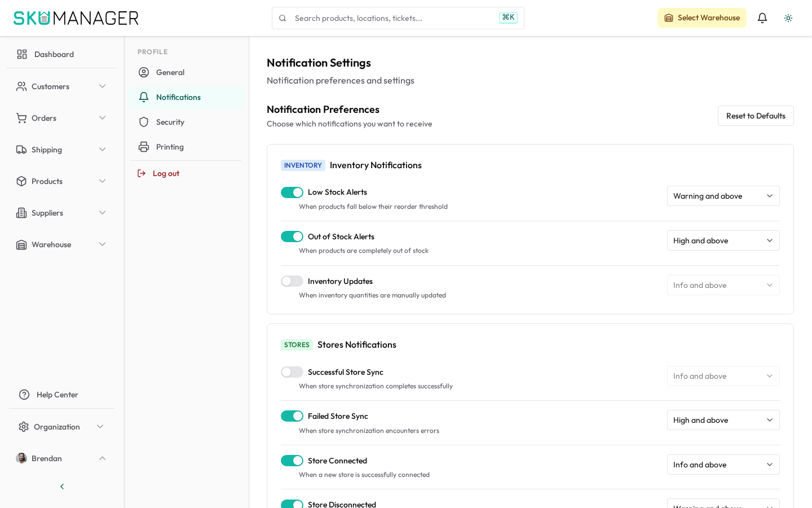Image resolution: width=812 pixels, height=508 pixels.
Task: Go to Printing settings
Action: 186,147
